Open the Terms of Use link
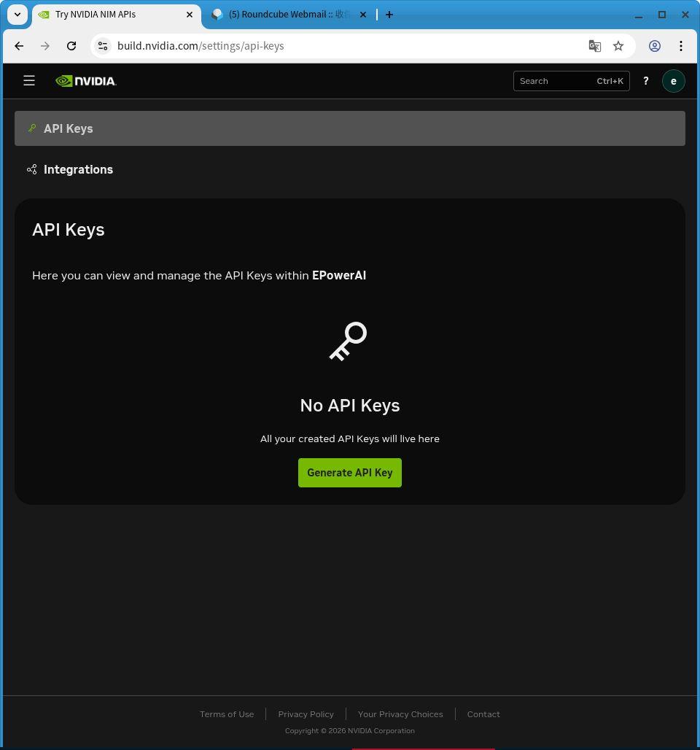Image resolution: width=700 pixels, height=750 pixels. [227, 714]
